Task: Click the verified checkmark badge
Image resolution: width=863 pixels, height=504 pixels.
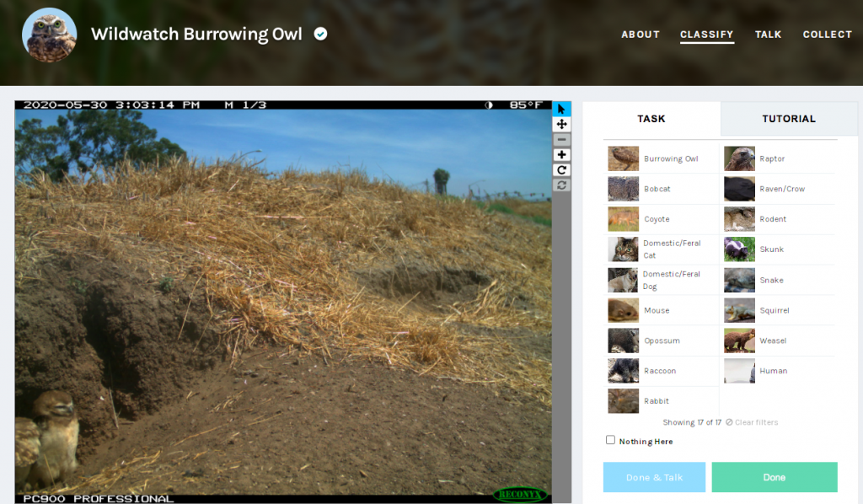Action: [320, 35]
